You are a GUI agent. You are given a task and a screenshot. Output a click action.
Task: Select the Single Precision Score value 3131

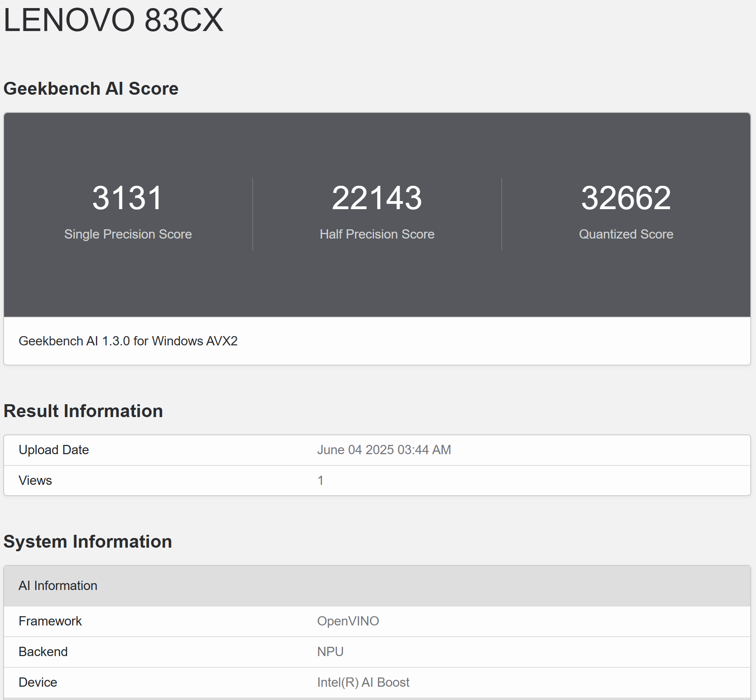128,198
